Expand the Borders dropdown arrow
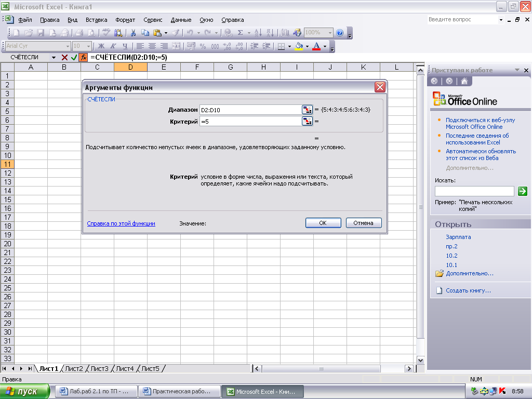The image size is (532, 399). tap(289, 46)
